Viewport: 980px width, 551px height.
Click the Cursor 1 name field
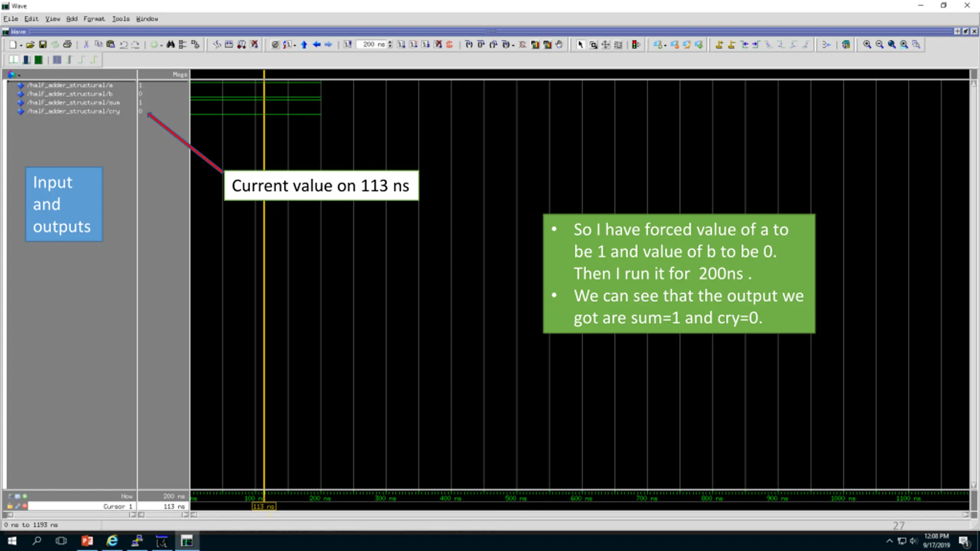(x=81, y=506)
